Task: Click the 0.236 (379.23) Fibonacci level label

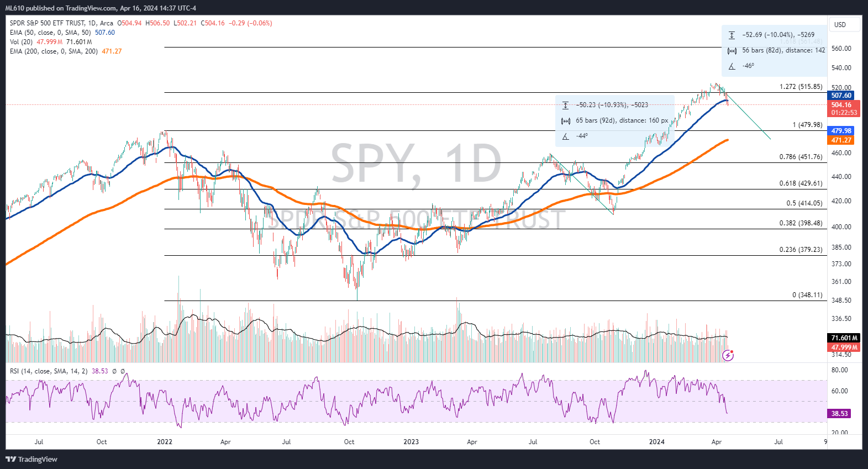Action: point(801,250)
